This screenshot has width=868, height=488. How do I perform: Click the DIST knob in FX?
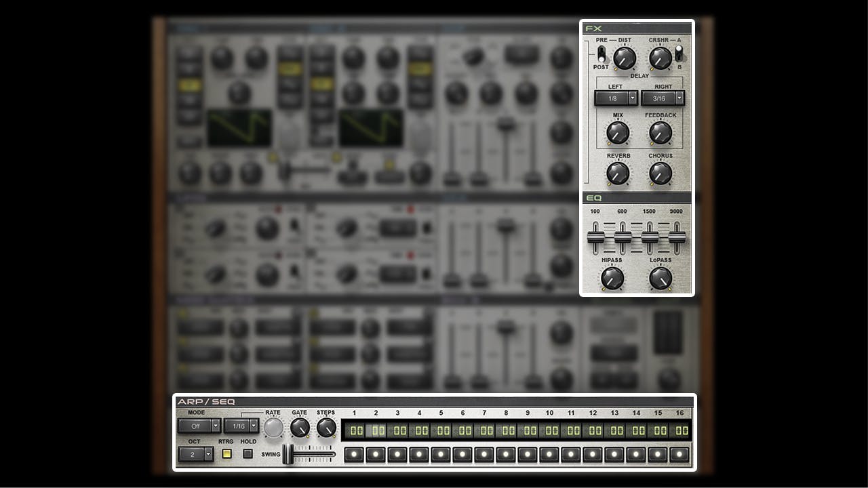pos(625,58)
